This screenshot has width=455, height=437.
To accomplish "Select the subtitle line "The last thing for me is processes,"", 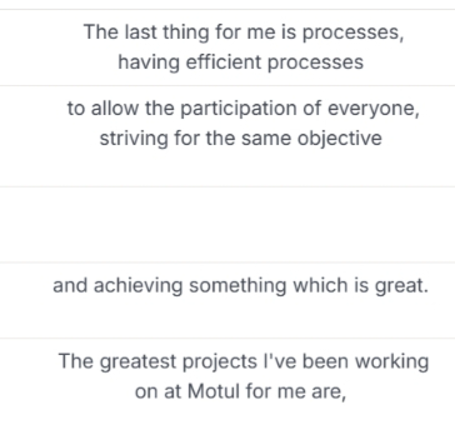I will click(244, 32).
